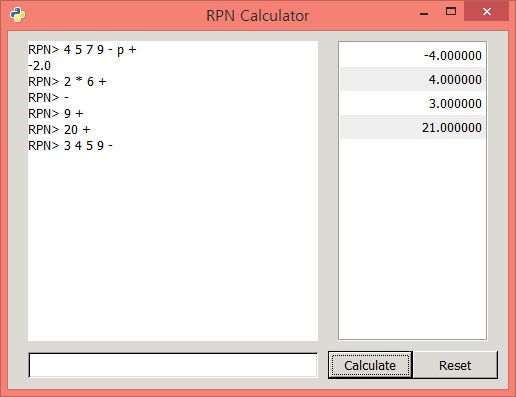This screenshot has width=516, height=397.
Task: Click the output line "-2.0"
Action: point(39,66)
